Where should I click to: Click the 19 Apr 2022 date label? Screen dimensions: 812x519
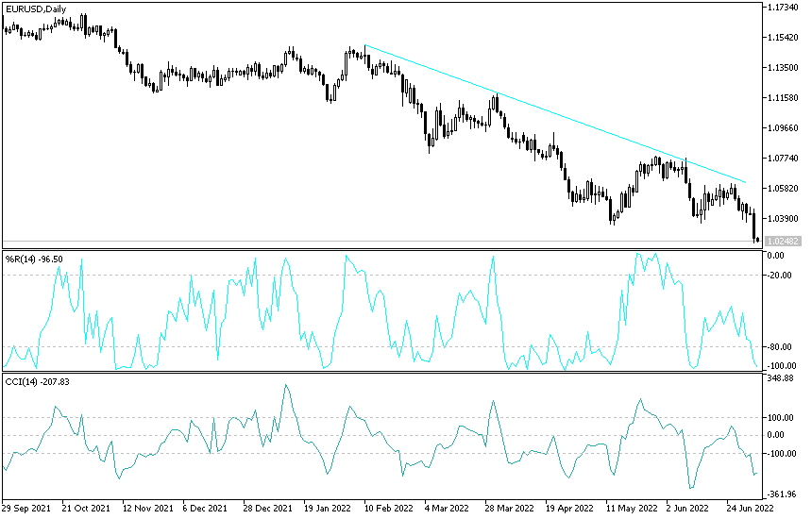tap(569, 508)
